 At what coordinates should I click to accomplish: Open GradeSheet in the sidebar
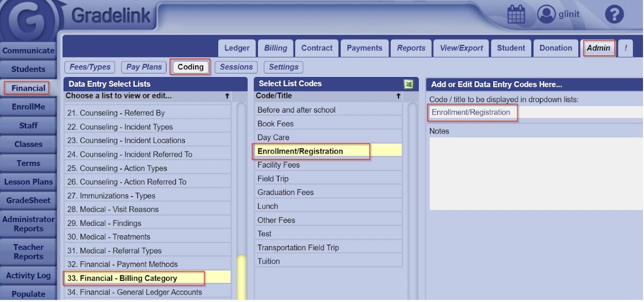28,201
